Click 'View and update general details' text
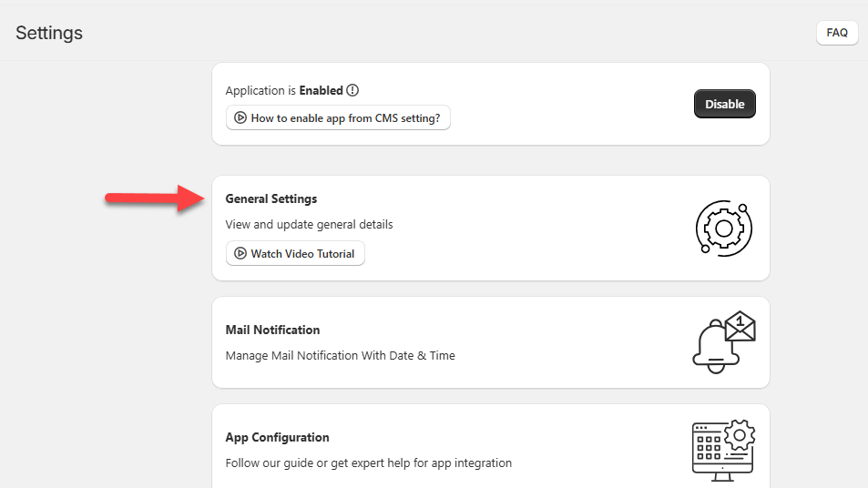This screenshot has width=868, height=488. coord(309,224)
